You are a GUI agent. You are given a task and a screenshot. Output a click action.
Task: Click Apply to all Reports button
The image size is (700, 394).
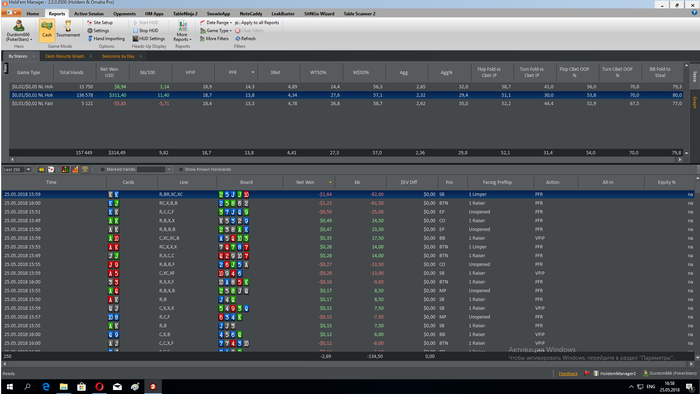point(257,22)
